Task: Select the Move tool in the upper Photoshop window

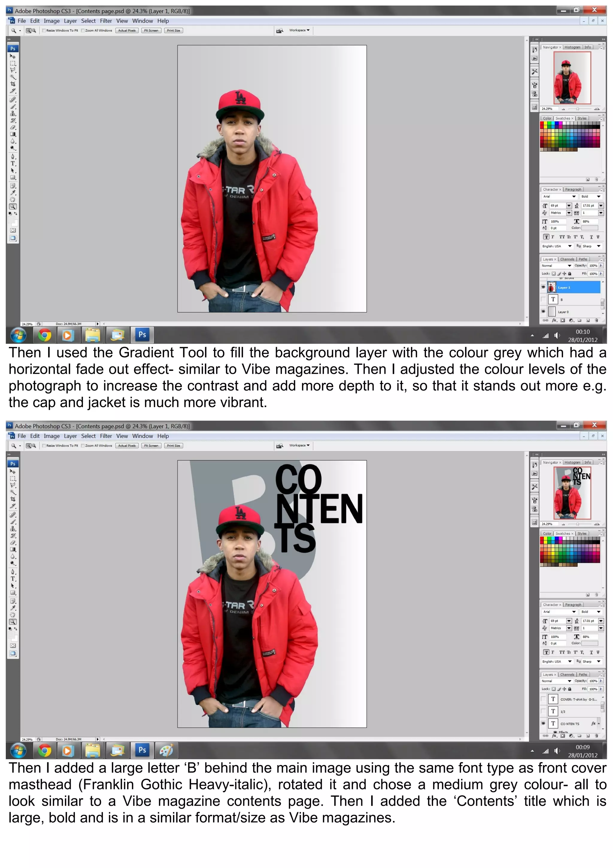Action: [13, 56]
